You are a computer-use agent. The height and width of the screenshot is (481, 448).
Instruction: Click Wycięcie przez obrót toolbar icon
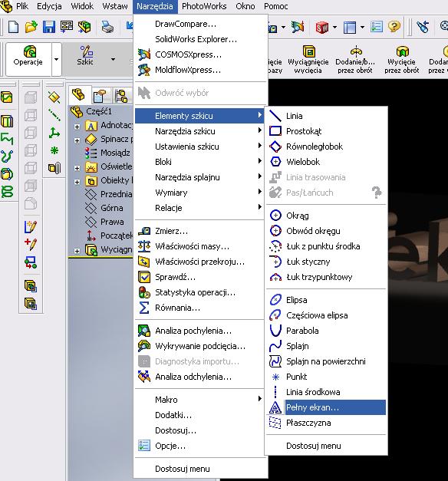click(402, 60)
